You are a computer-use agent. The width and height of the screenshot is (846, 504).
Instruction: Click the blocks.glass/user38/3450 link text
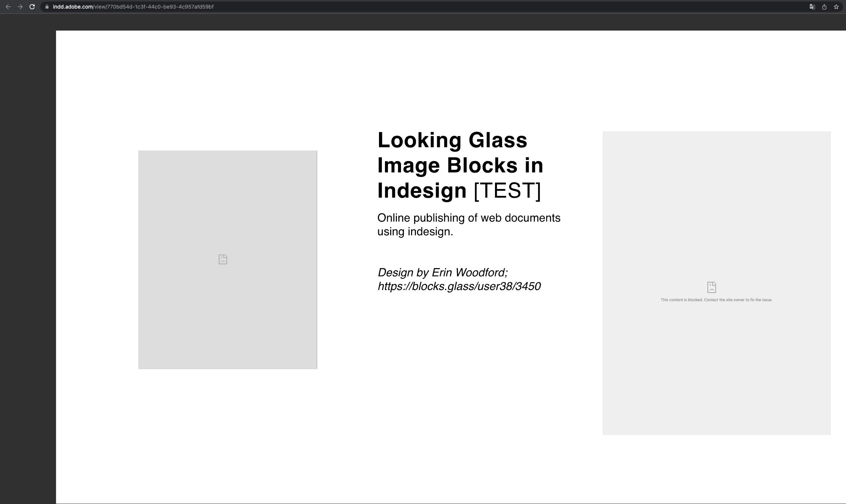(459, 286)
